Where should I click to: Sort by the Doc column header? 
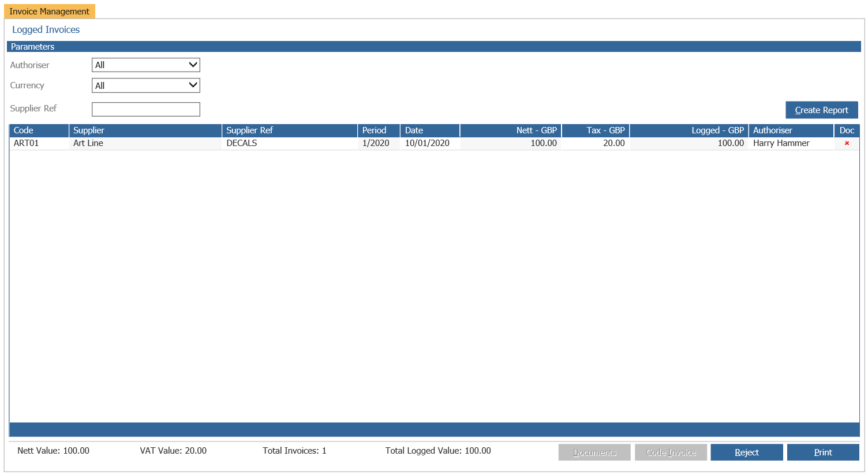(x=847, y=130)
